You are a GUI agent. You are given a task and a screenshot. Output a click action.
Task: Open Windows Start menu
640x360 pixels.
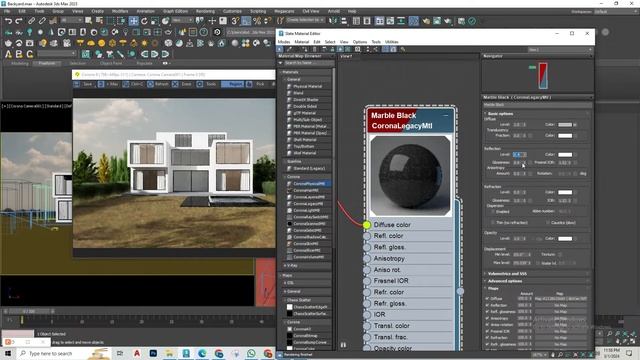point(8,353)
